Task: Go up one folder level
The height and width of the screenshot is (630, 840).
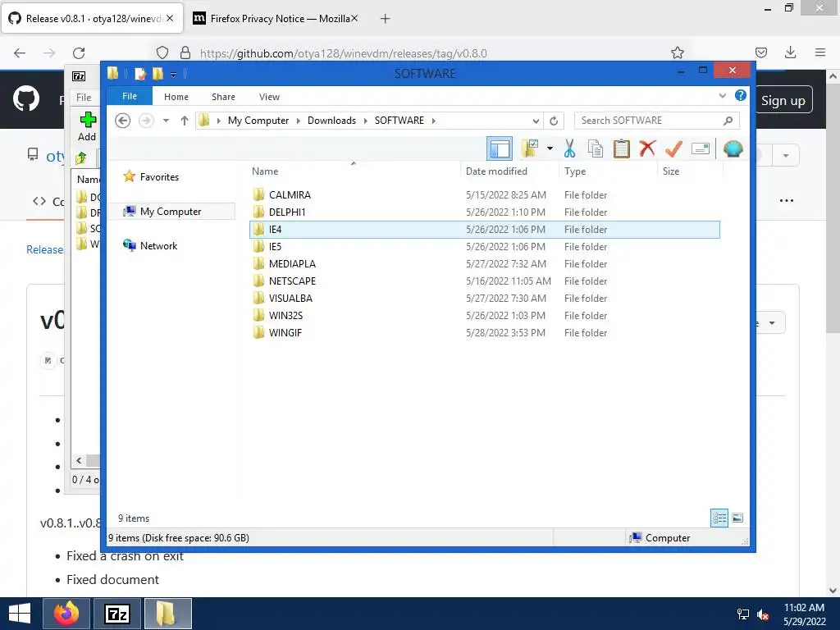Action: (185, 121)
